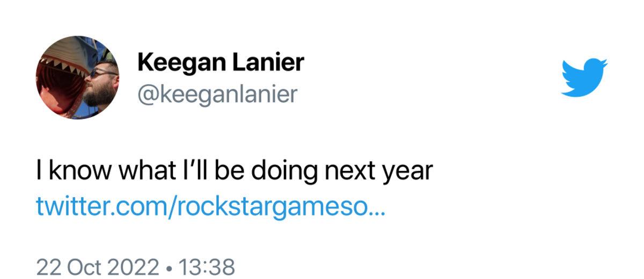Viewport: 644px width, 279px height.
Task: Open Keegan Lanier's profile picture
Action: pos(77,77)
